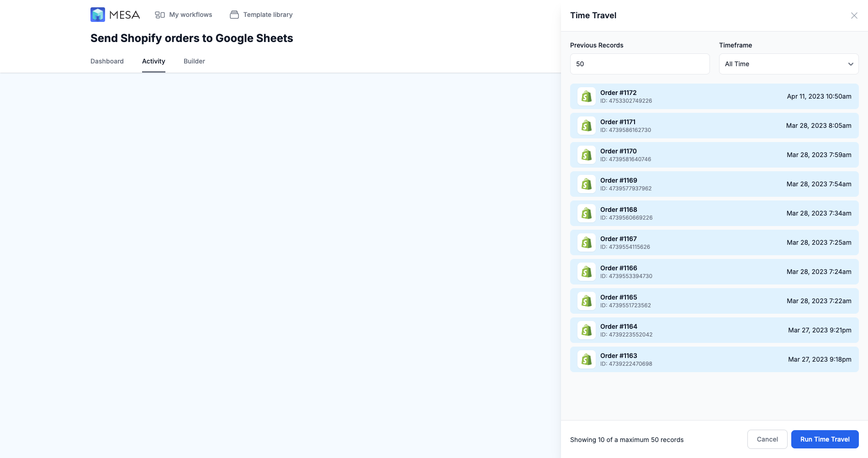Click the ID 4739222470698 text
This screenshot has height=458, width=868.
tap(626, 364)
